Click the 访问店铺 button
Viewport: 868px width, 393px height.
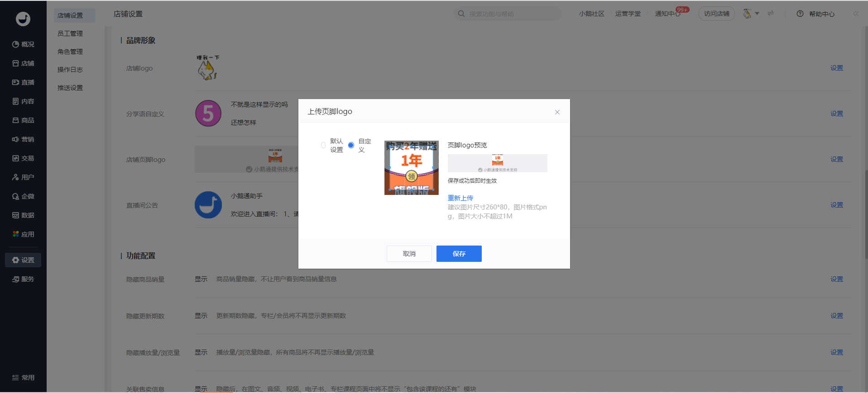coord(716,14)
